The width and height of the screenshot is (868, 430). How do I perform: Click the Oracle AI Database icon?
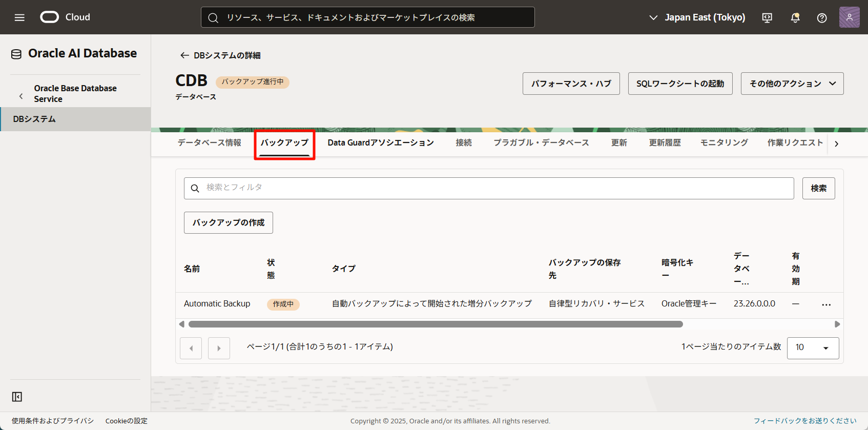(16, 54)
